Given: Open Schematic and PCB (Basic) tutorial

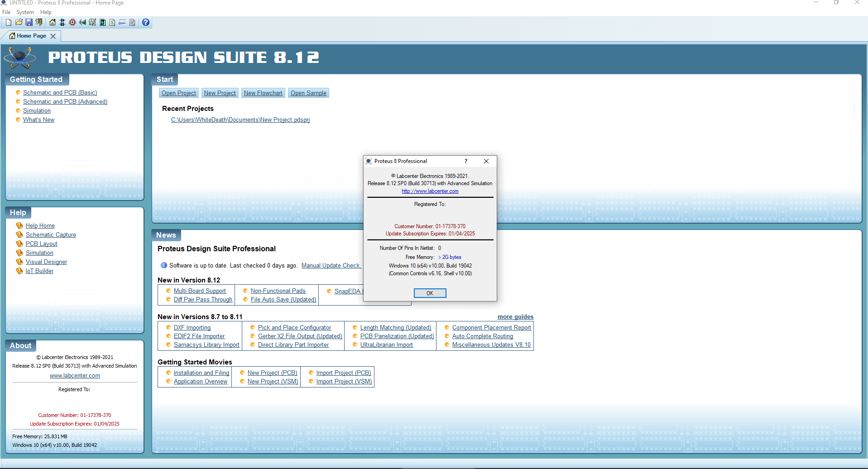Looking at the screenshot, I should (60, 92).
